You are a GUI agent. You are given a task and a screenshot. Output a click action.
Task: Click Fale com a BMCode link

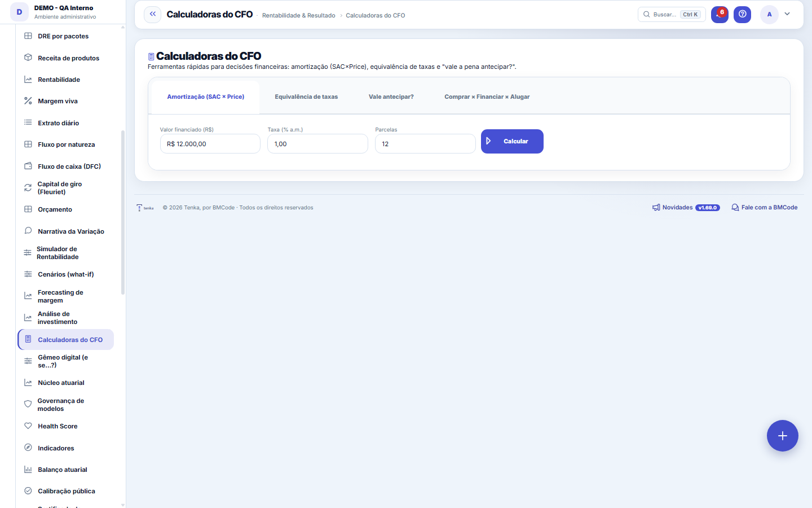(765, 208)
